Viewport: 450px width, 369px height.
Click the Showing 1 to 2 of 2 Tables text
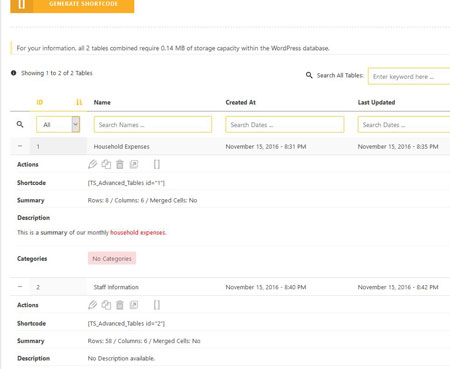[57, 73]
